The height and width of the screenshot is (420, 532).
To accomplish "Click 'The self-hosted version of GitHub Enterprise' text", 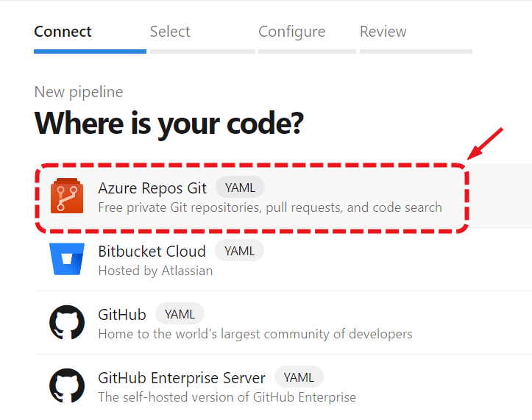I will [227, 397].
